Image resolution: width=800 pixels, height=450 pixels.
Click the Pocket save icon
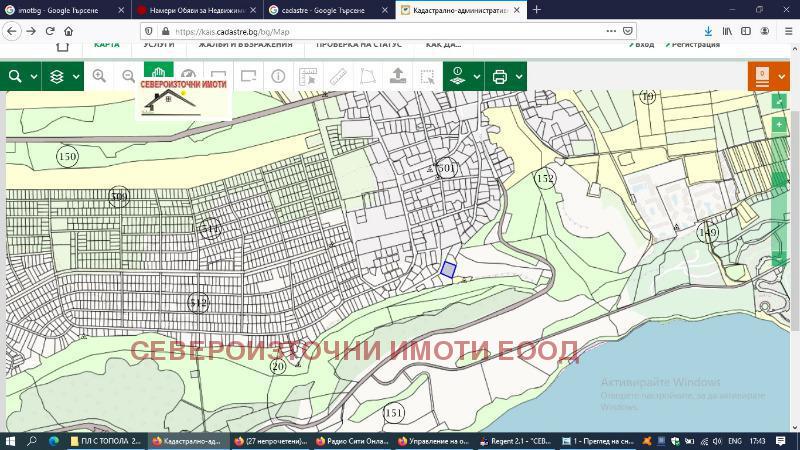click(628, 31)
